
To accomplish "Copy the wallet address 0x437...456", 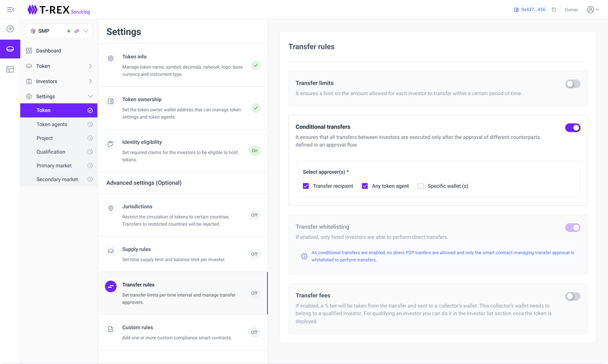I will pyautogui.click(x=554, y=10).
